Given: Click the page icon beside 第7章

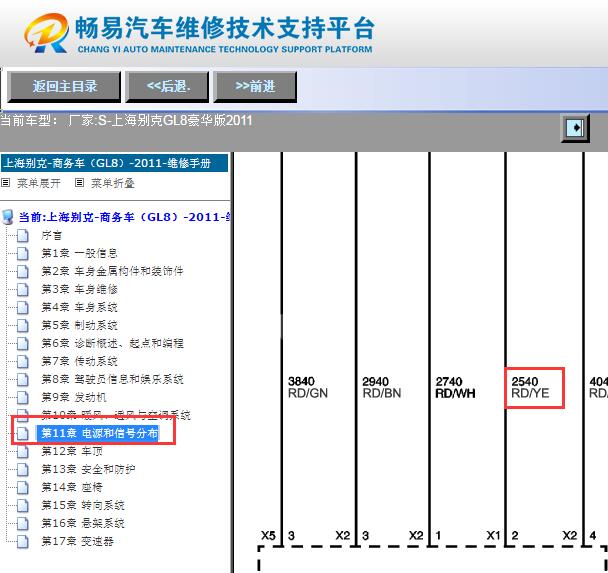Looking at the screenshot, I should tap(23, 361).
